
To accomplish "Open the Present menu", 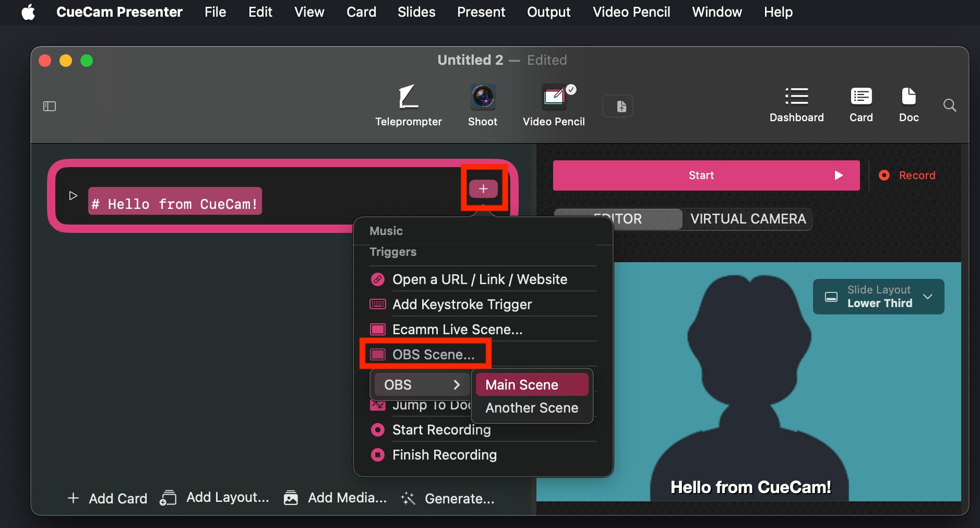I will click(x=481, y=12).
